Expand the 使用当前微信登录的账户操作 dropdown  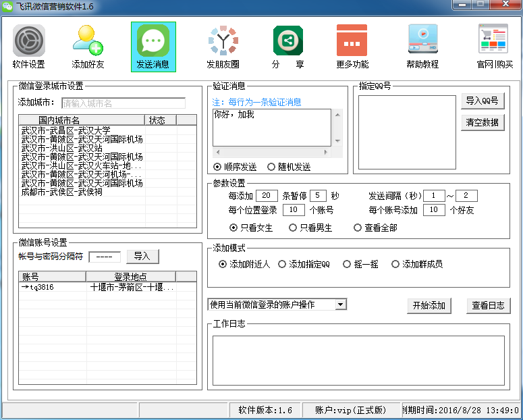click(340, 305)
